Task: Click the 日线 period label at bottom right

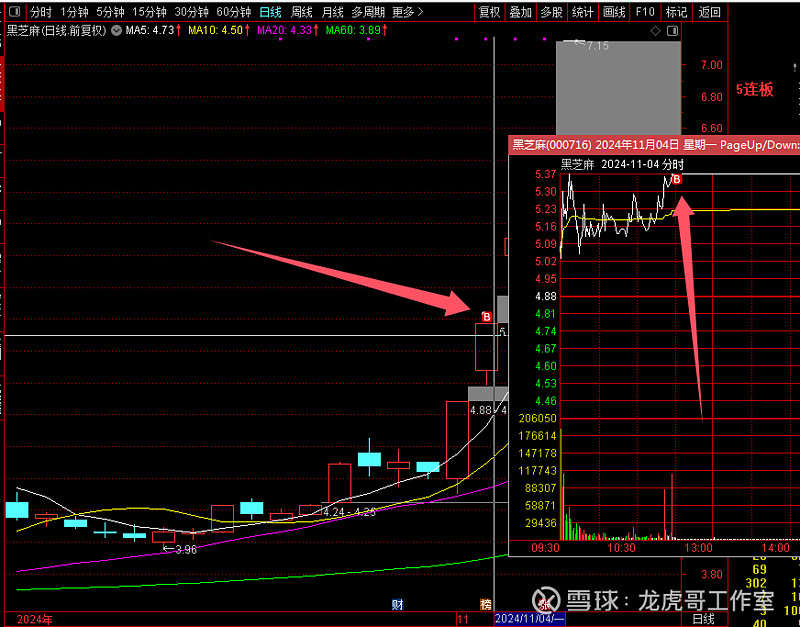Action: [704, 619]
